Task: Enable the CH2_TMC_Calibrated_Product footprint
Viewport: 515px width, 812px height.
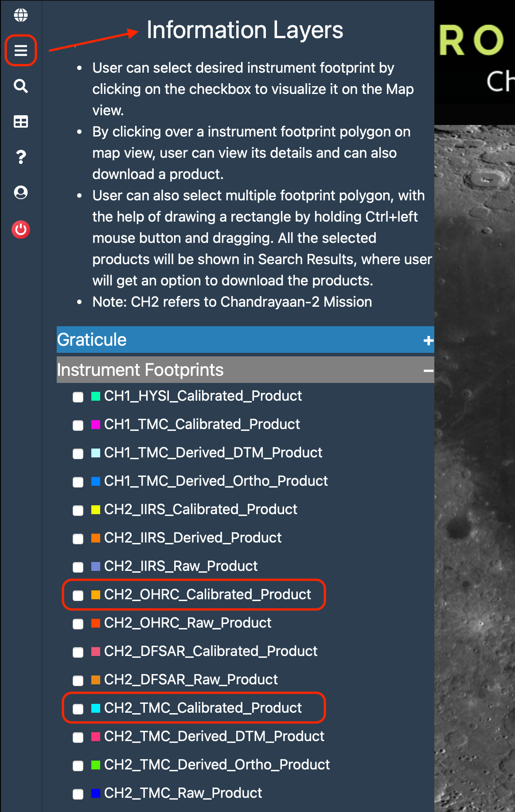Action: click(78, 709)
